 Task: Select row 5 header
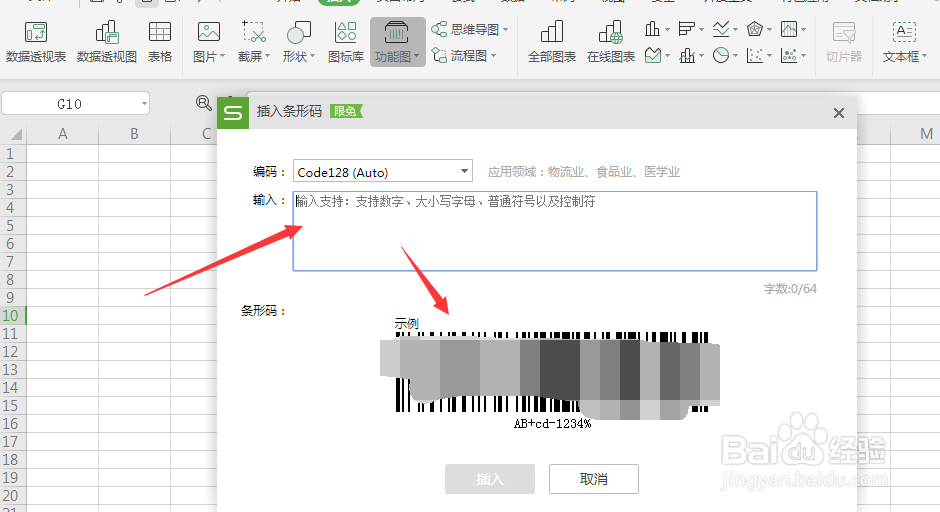tap(11, 225)
